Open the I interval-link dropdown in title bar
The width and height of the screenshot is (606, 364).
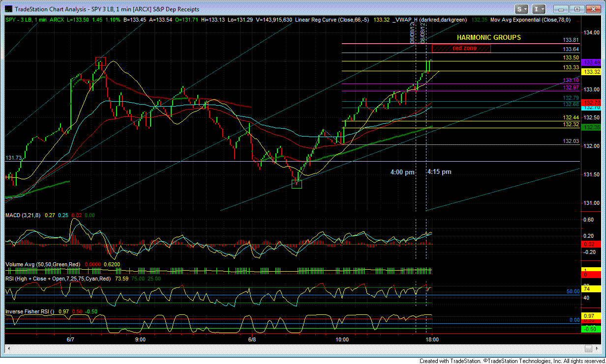click(540, 9)
